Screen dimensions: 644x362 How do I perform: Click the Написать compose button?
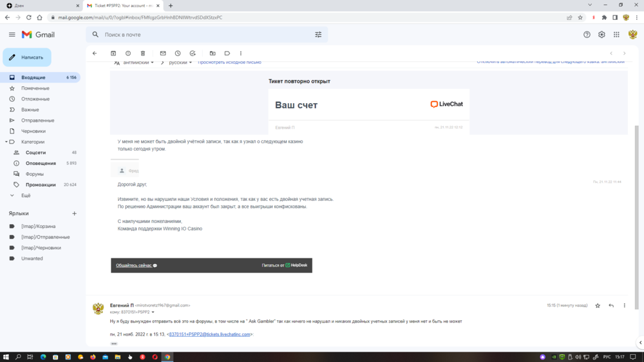coord(27,57)
